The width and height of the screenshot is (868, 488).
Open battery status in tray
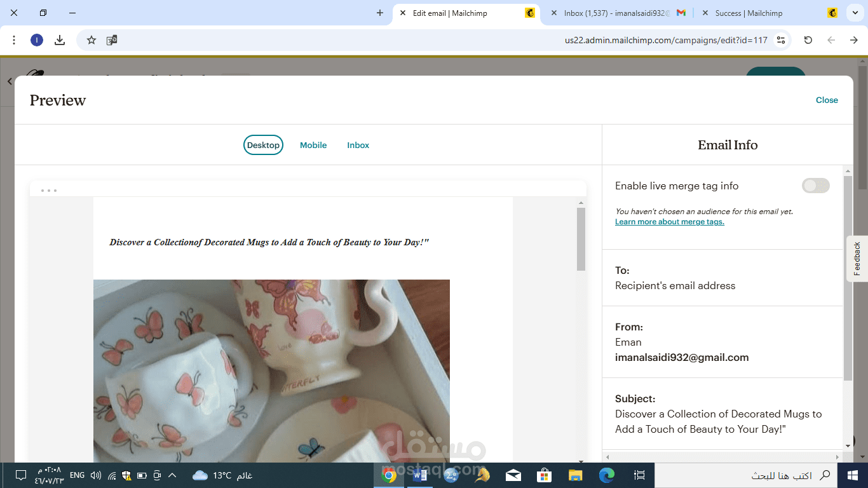(x=142, y=475)
